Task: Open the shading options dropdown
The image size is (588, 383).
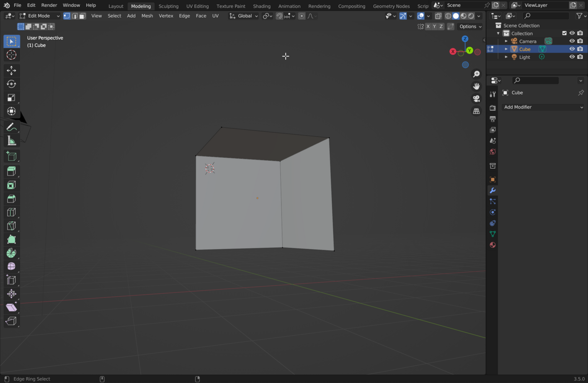Action: (479, 16)
